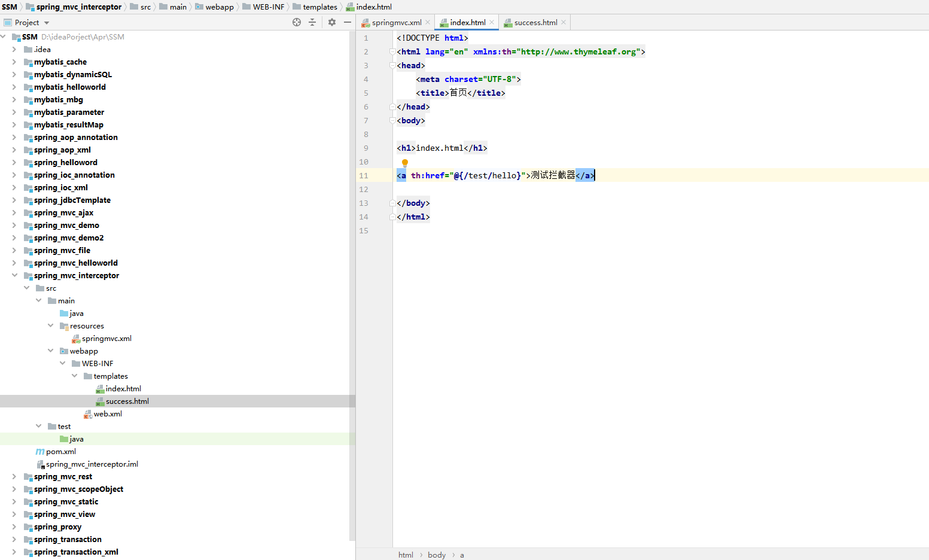Click fold marker beside the head tag
929x560 pixels.
pos(392,65)
